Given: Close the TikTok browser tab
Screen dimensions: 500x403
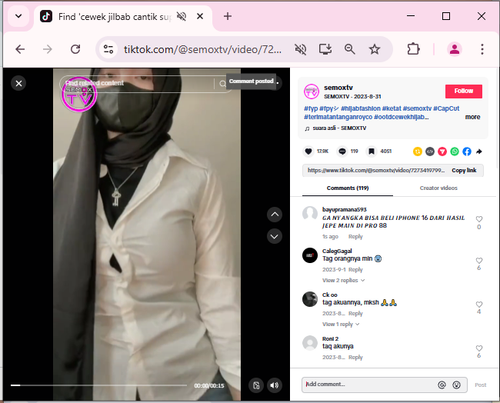Looking at the screenshot, I should click(x=200, y=16).
